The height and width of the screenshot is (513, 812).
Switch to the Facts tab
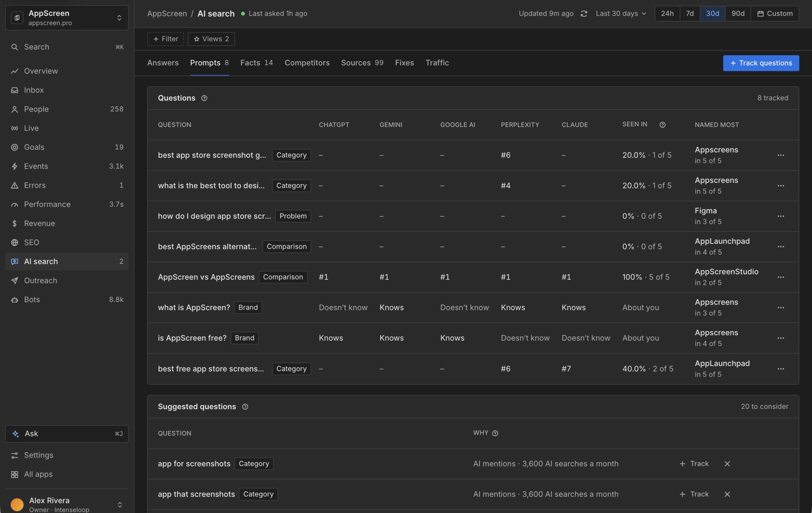click(x=256, y=63)
